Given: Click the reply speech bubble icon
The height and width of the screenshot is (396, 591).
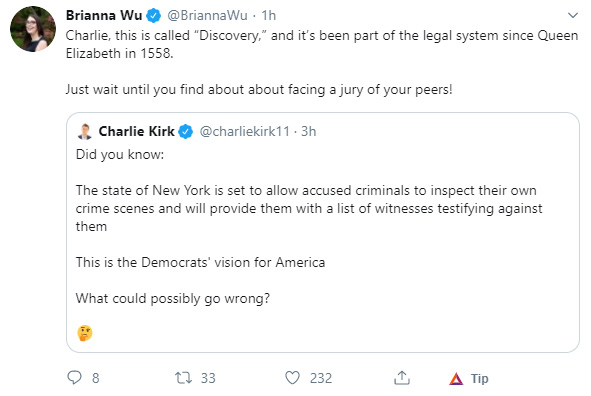Looking at the screenshot, I should click(74, 378).
